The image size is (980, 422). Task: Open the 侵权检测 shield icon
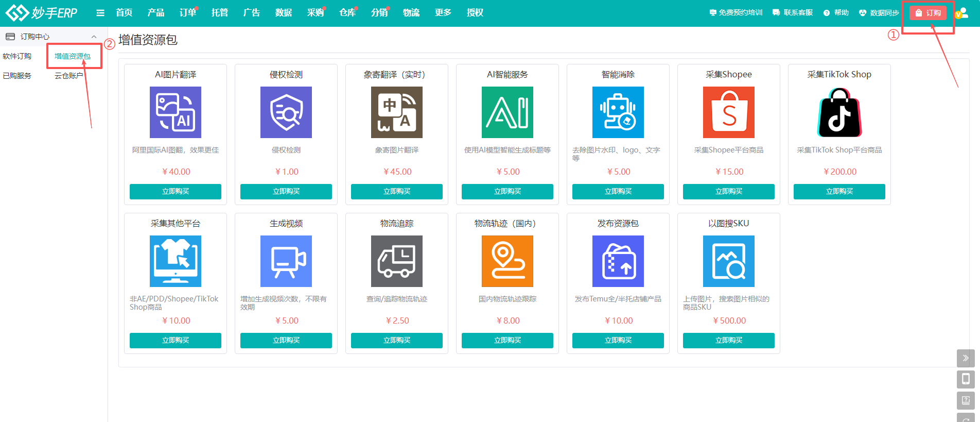click(286, 112)
